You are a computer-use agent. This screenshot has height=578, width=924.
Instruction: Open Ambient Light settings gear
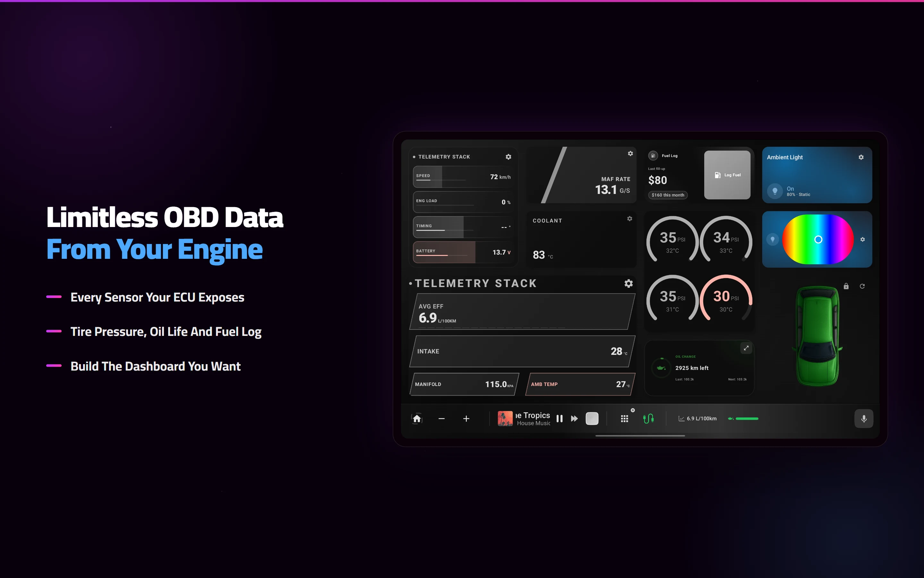tap(861, 157)
